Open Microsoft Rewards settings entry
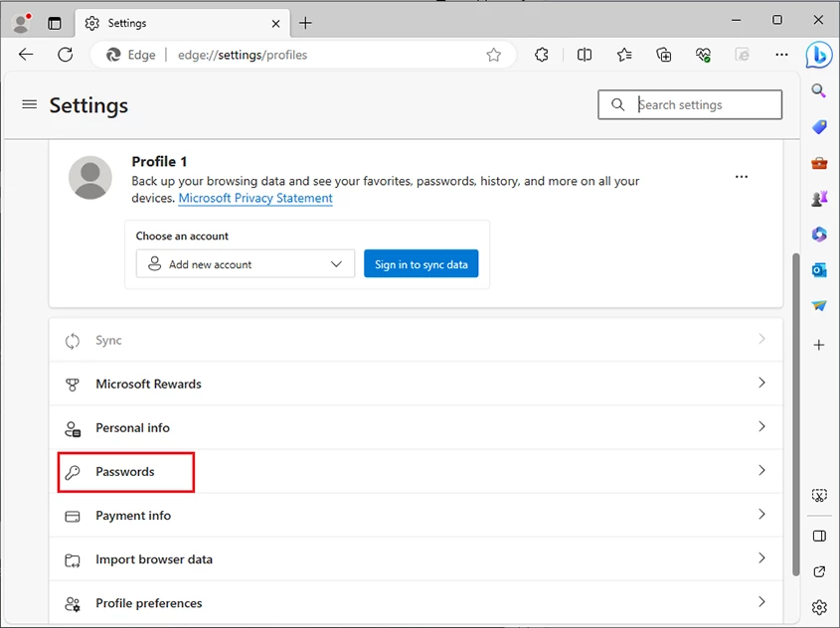Viewport: 840px width, 628px height. pos(416,384)
